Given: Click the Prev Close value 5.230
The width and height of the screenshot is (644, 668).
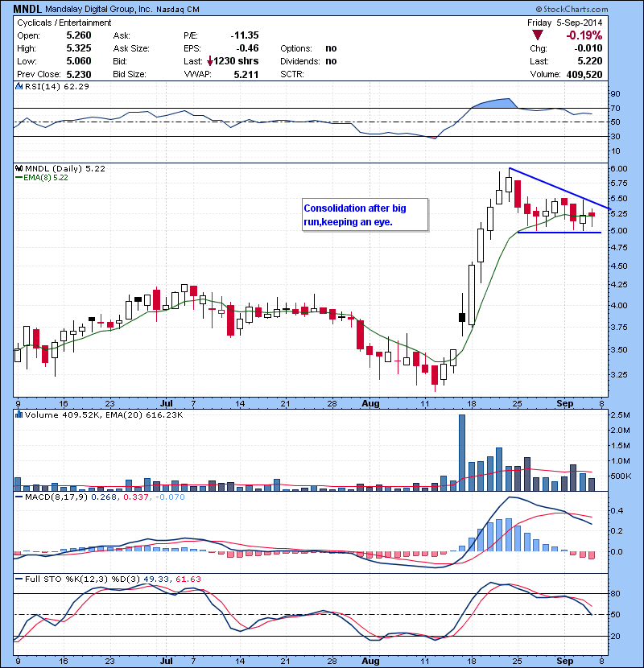Looking at the screenshot, I should click(79, 75).
